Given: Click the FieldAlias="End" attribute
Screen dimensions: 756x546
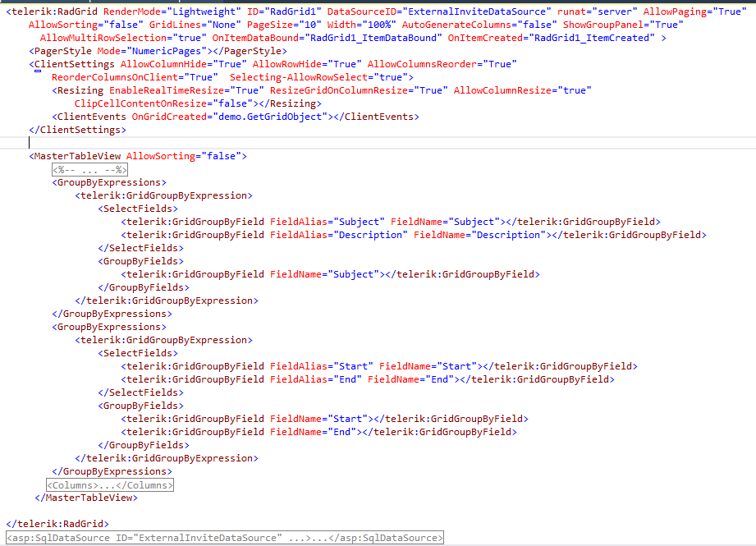Looking at the screenshot, I should 315,379.
